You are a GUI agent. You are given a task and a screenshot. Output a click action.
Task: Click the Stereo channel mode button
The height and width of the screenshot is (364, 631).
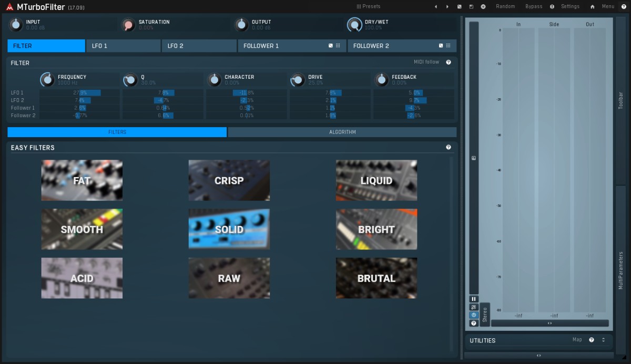pyautogui.click(x=485, y=315)
